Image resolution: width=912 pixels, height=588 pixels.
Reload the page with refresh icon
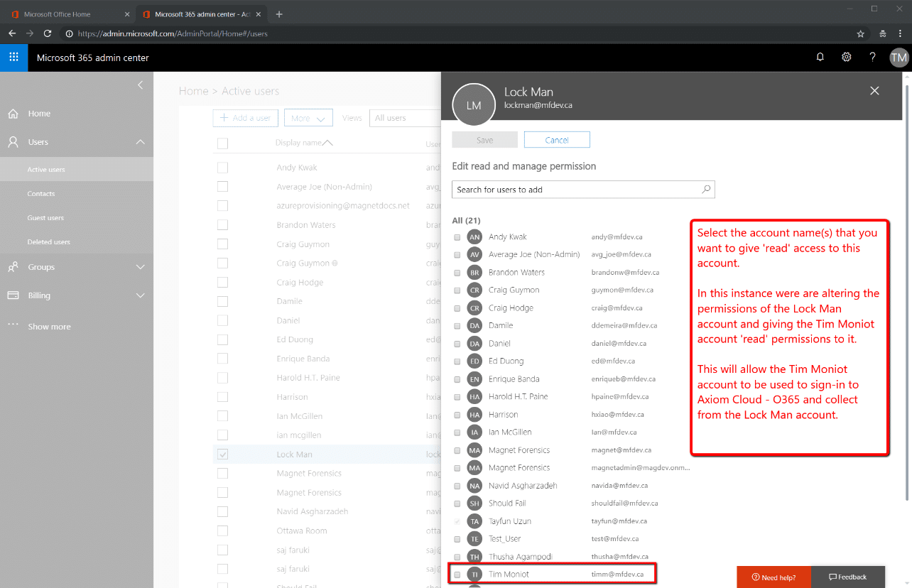point(48,33)
